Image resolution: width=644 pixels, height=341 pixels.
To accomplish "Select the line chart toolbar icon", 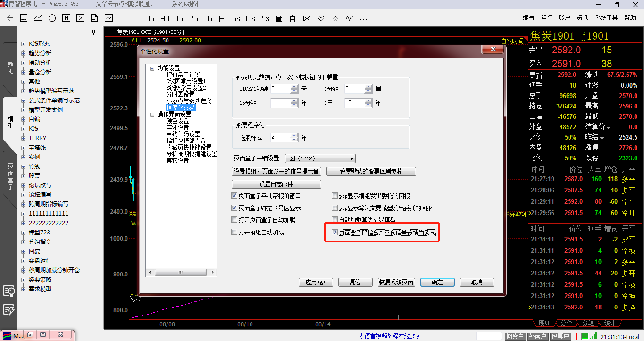I will tap(38, 18).
